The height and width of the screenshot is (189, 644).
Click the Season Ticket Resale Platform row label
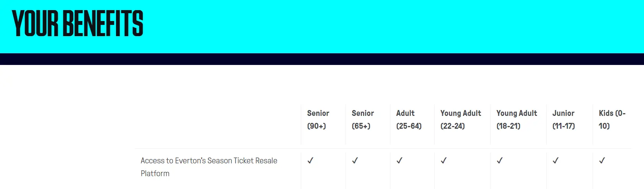point(209,167)
